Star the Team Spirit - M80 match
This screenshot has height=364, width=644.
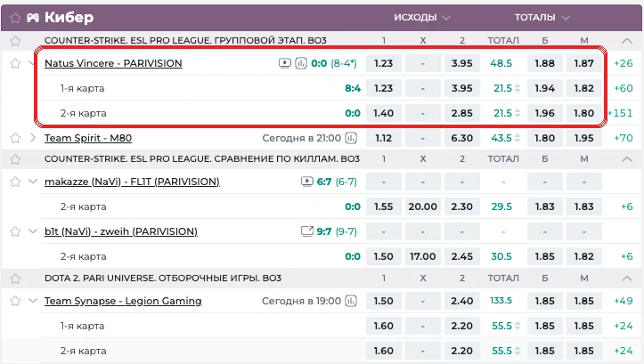(x=15, y=138)
